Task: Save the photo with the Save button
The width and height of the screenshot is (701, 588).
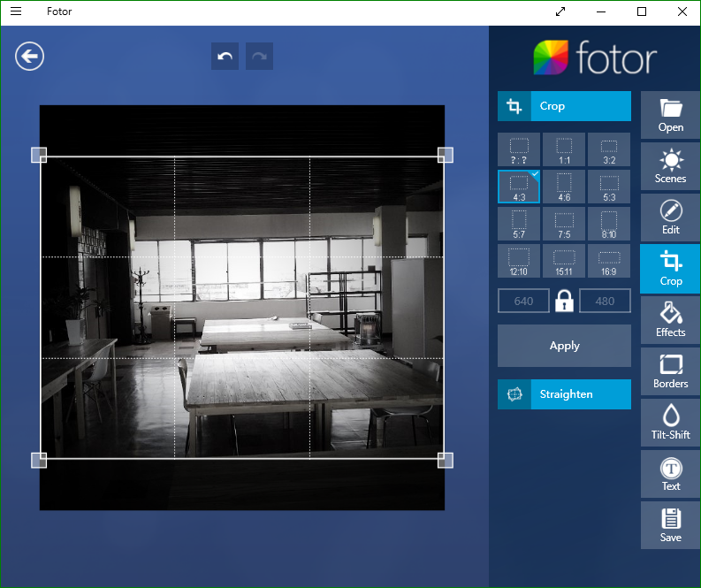Action: click(x=671, y=525)
